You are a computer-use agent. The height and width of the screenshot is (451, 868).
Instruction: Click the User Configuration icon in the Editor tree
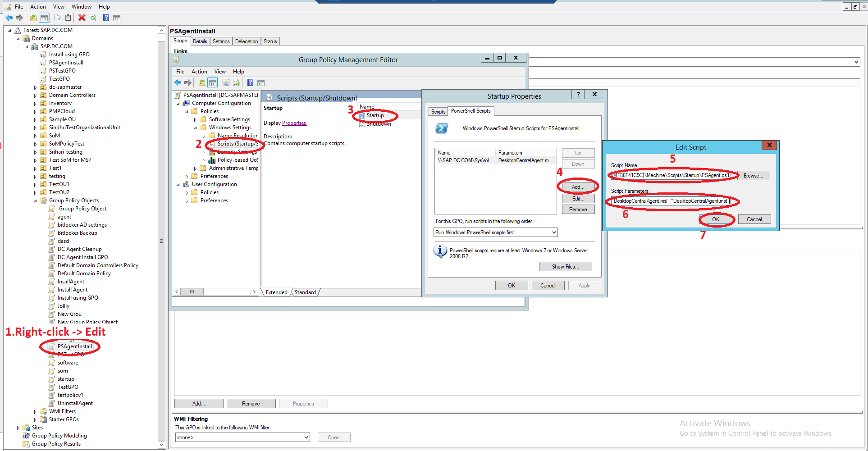point(186,184)
